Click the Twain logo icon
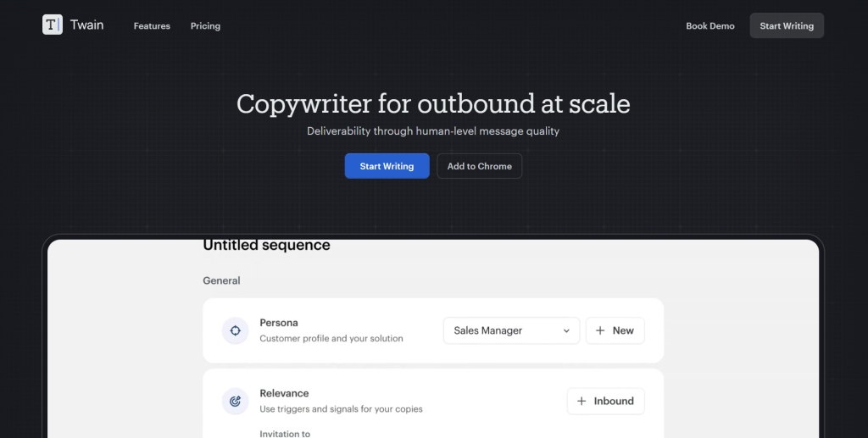Viewport: 868px width, 438px height. pos(53,25)
